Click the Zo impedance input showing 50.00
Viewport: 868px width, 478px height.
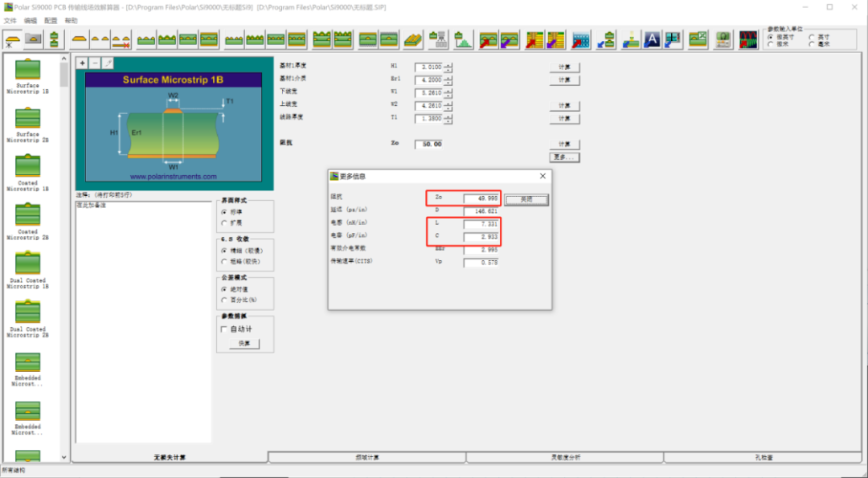pyautogui.click(x=429, y=145)
